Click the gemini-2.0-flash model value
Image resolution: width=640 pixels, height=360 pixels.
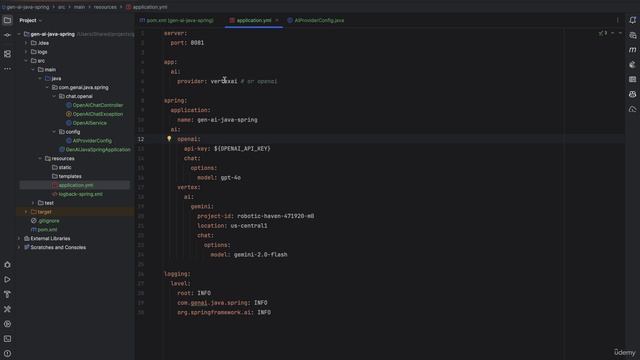point(260,254)
